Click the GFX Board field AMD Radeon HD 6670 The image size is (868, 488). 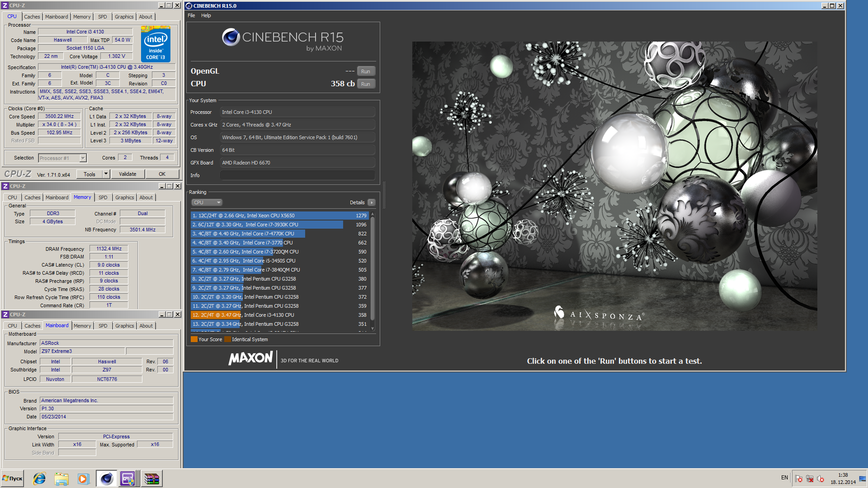tap(297, 163)
